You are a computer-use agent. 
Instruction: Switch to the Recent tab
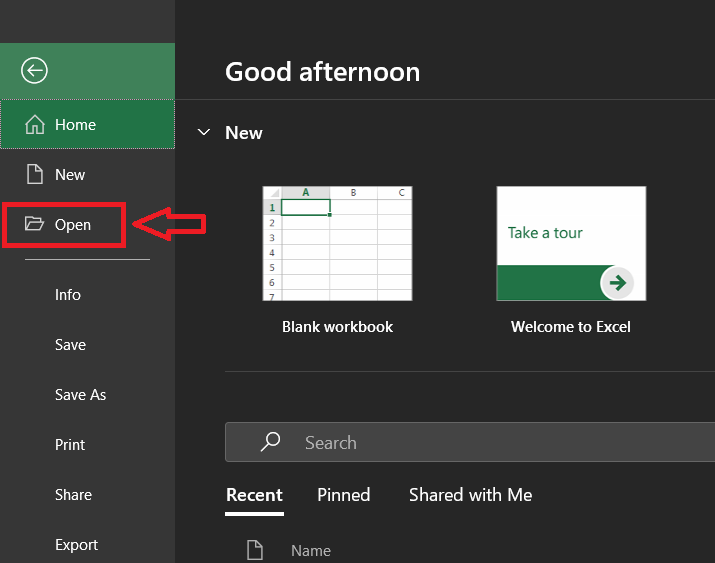click(x=254, y=495)
